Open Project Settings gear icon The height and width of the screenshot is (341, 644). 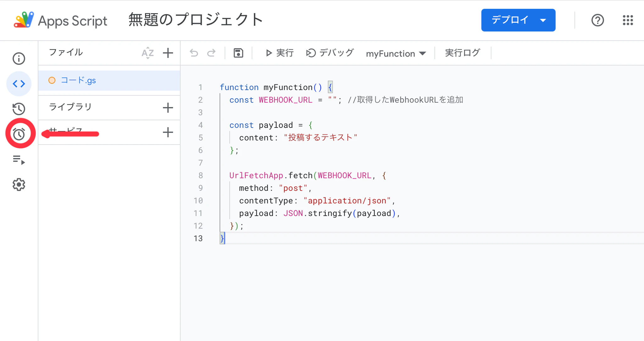pos(19,185)
